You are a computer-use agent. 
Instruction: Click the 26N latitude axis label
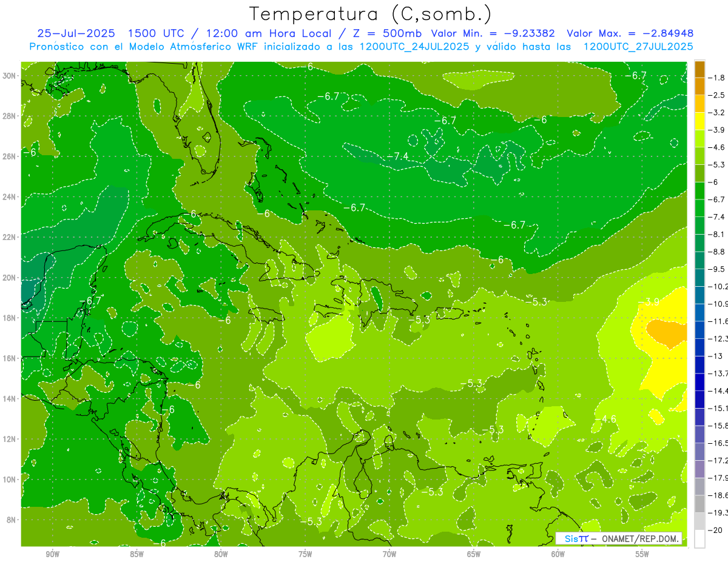[x=10, y=156]
